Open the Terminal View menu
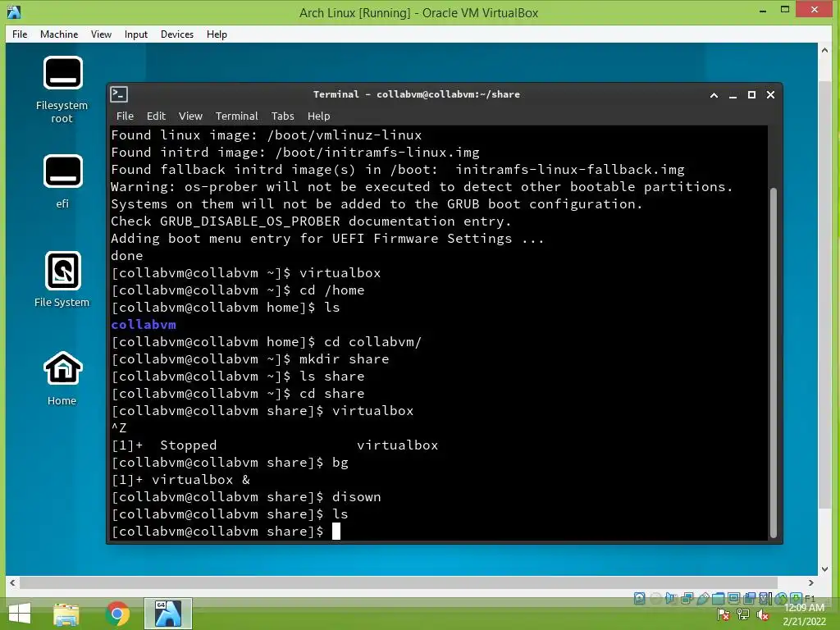Viewport: 840px width, 630px height. 190,116
